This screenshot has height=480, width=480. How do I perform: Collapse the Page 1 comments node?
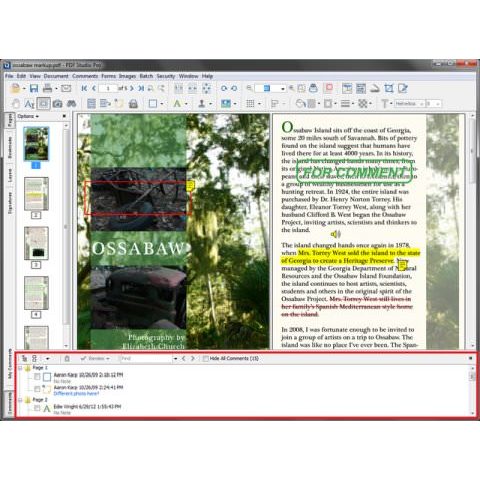tap(20, 368)
